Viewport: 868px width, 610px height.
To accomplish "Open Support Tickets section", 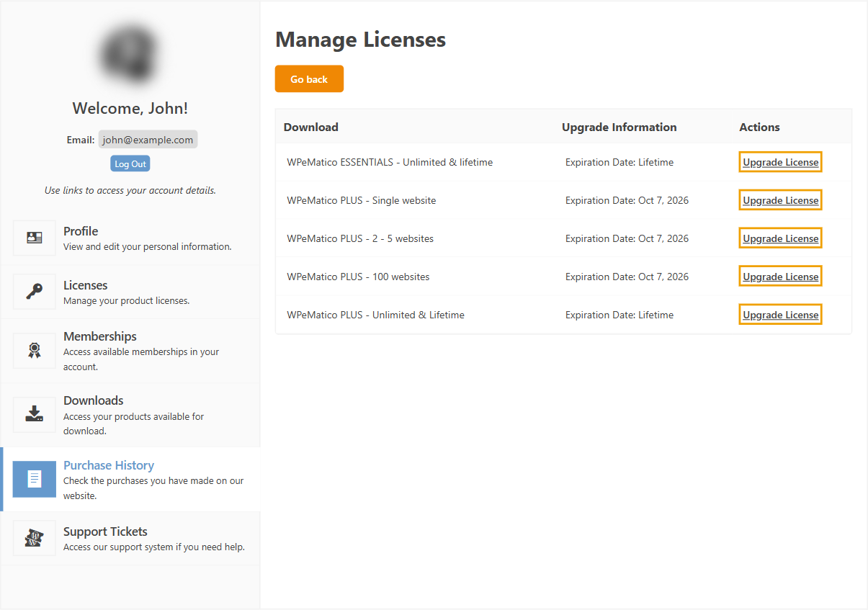I will click(x=130, y=538).
